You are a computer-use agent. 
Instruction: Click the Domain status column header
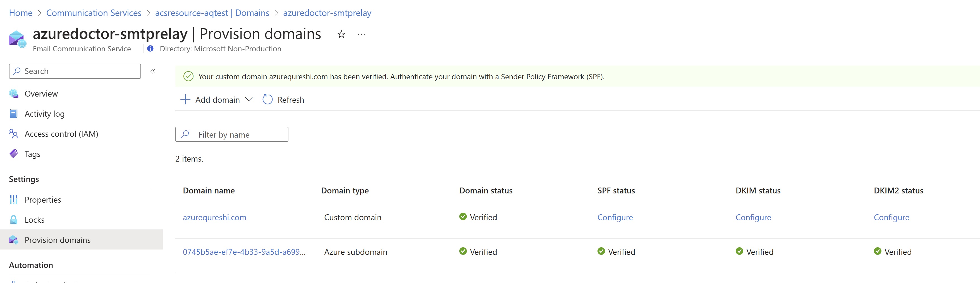486,191
